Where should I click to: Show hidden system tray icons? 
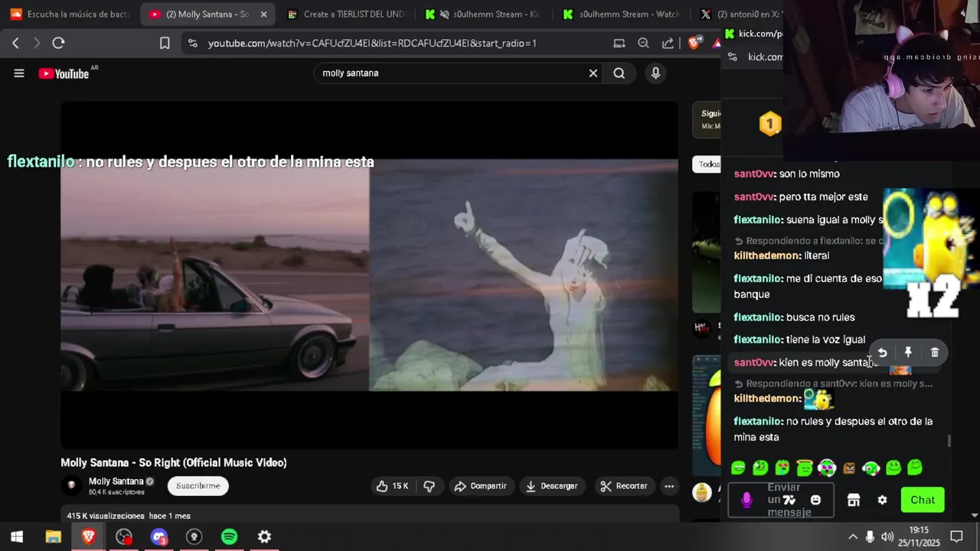852,536
